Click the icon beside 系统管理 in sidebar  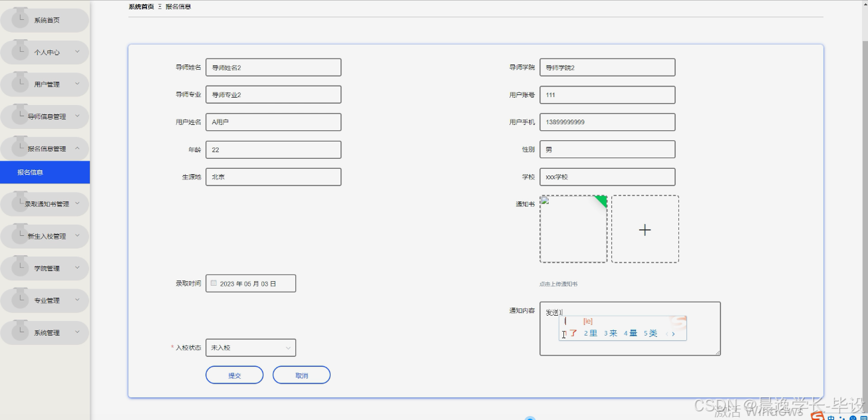click(x=21, y=330)
